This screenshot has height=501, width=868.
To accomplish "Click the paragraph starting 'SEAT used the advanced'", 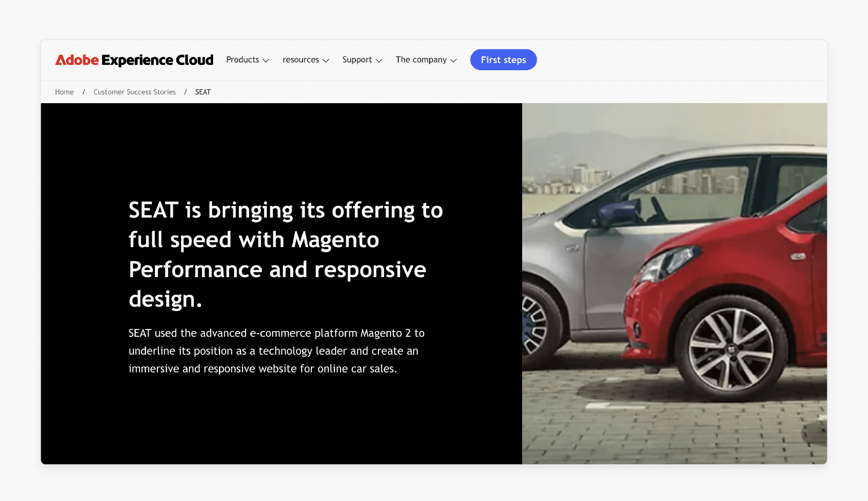I will (277, 351).
